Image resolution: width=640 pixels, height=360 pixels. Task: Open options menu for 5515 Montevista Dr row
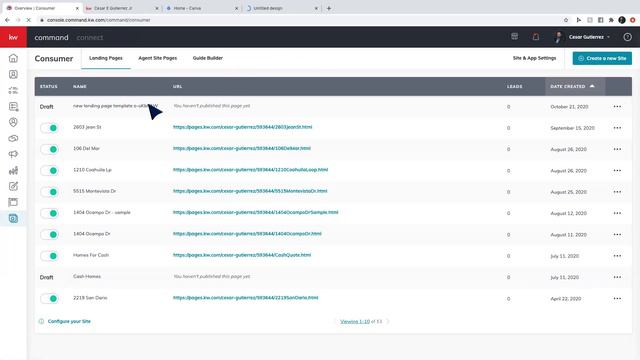[x=617, y=192]
